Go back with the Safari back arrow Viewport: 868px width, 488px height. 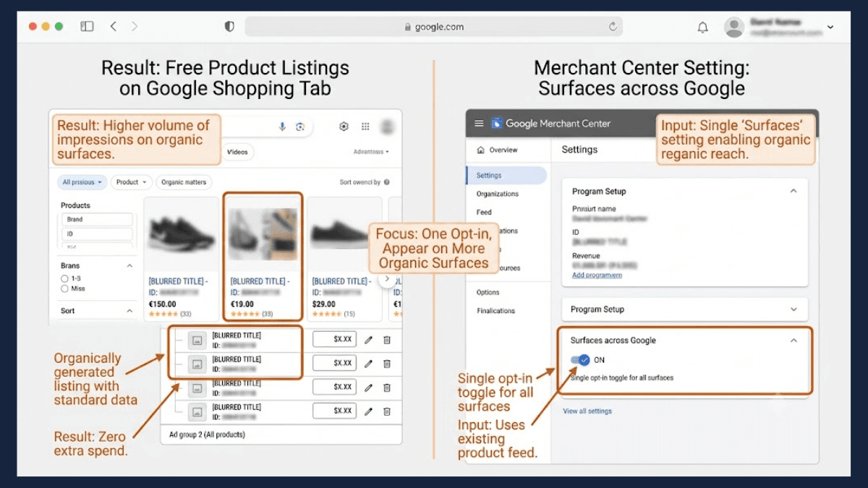point(114,26)
